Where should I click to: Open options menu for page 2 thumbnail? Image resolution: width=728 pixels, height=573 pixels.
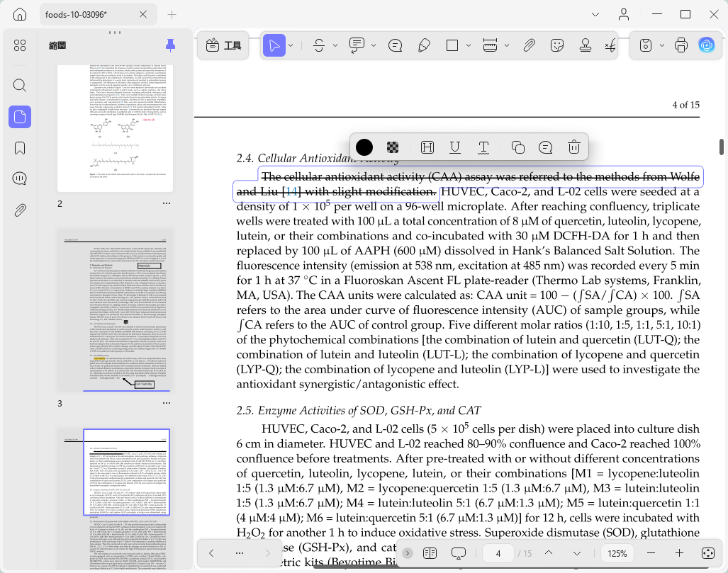166,203
